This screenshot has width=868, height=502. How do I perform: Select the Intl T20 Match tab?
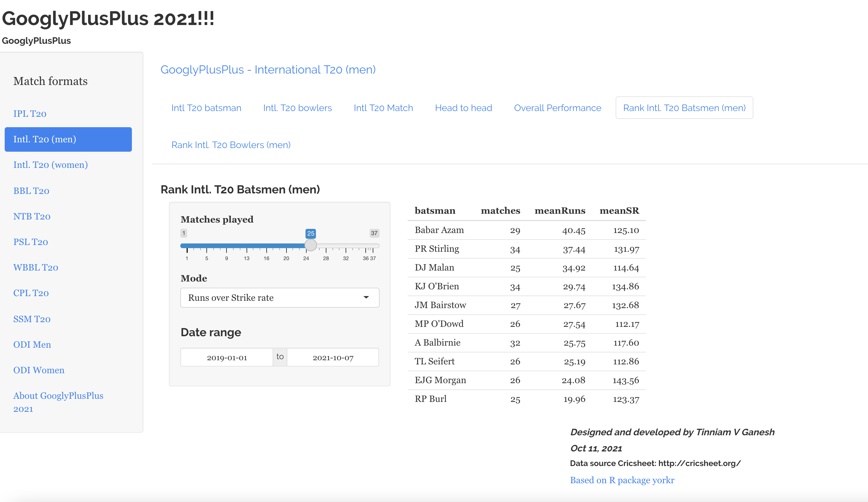(383, 108)
